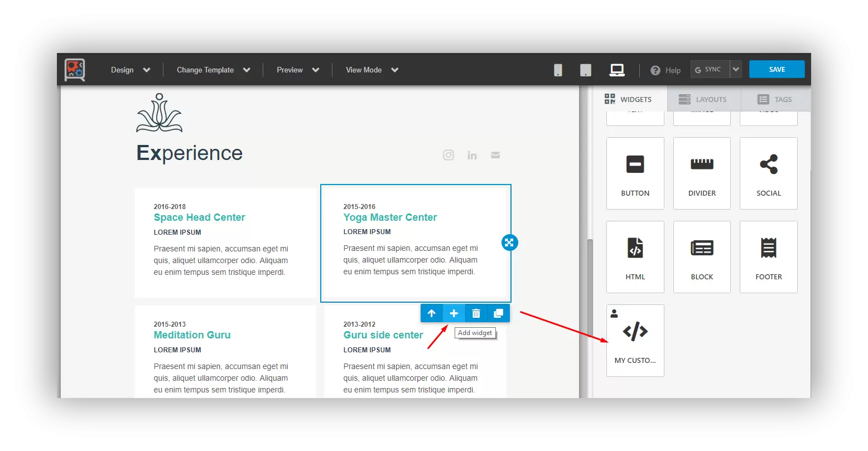
Task: Select the HTML widget
Action: click(635, 257)
